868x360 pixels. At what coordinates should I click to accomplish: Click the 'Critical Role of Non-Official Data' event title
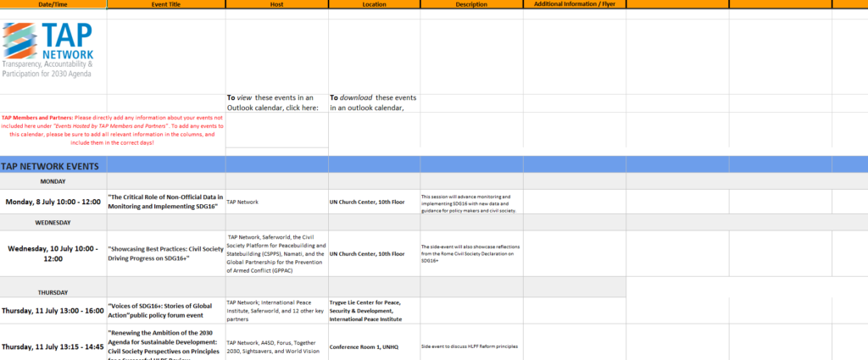[165, 202]
